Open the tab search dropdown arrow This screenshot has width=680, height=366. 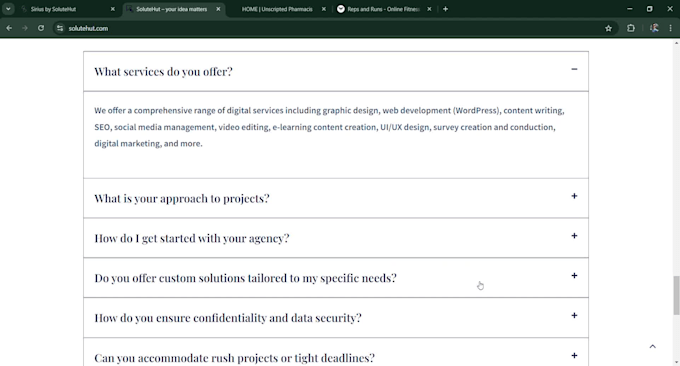(x=8, y=9)
